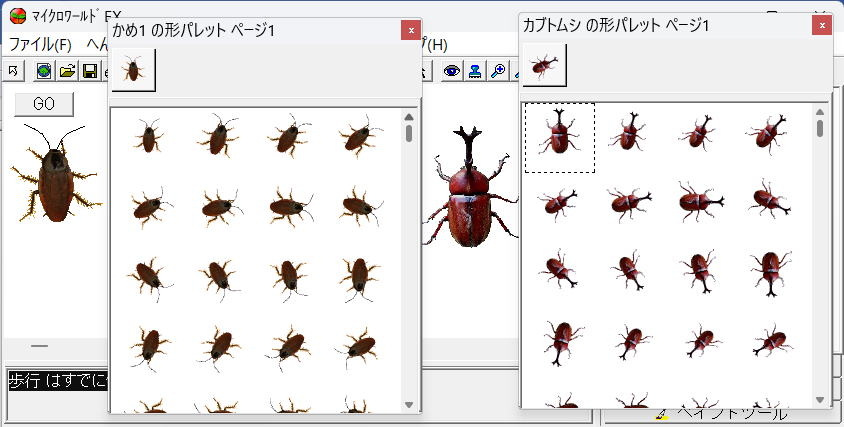Select third beetle shape in third row
Screen dimensions: 844x427
click(x=700, y=270)
